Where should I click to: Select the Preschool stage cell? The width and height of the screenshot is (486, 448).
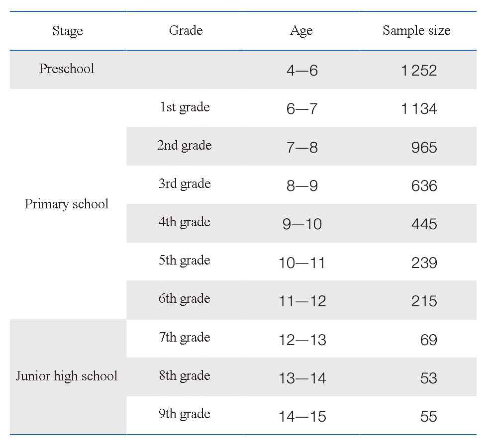(67, 69)
